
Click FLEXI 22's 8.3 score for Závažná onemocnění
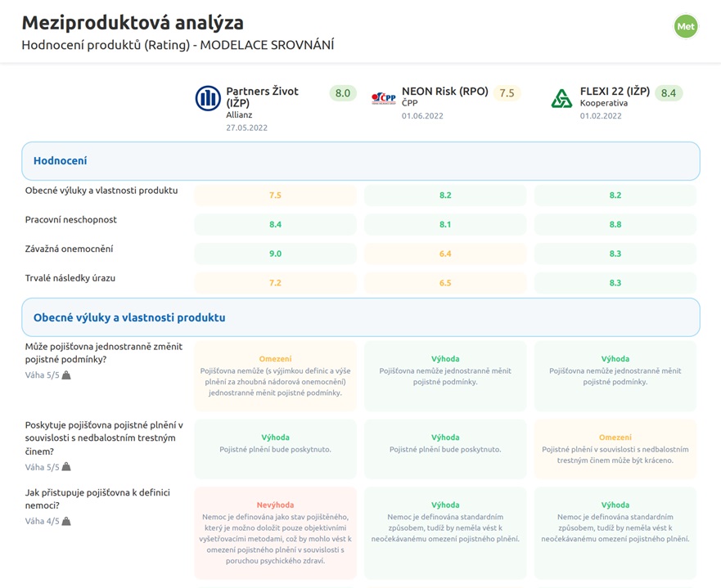coord(615,254)
